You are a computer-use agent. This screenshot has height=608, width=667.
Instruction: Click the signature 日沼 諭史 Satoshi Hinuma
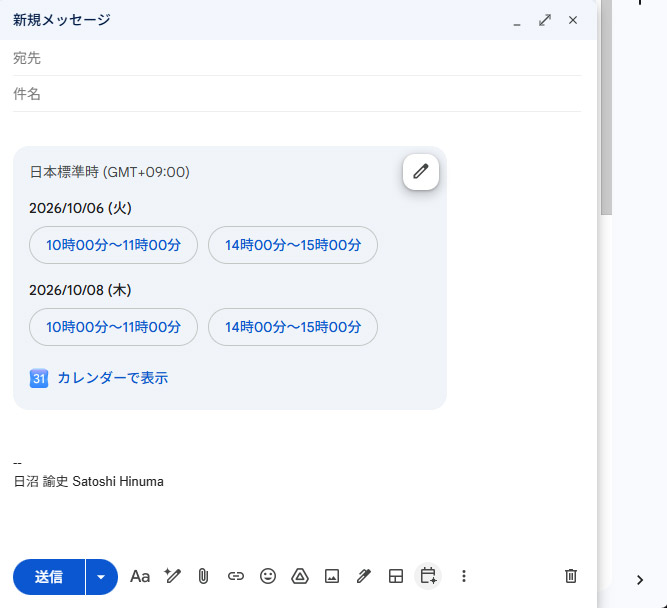click(x=88, y=482)
